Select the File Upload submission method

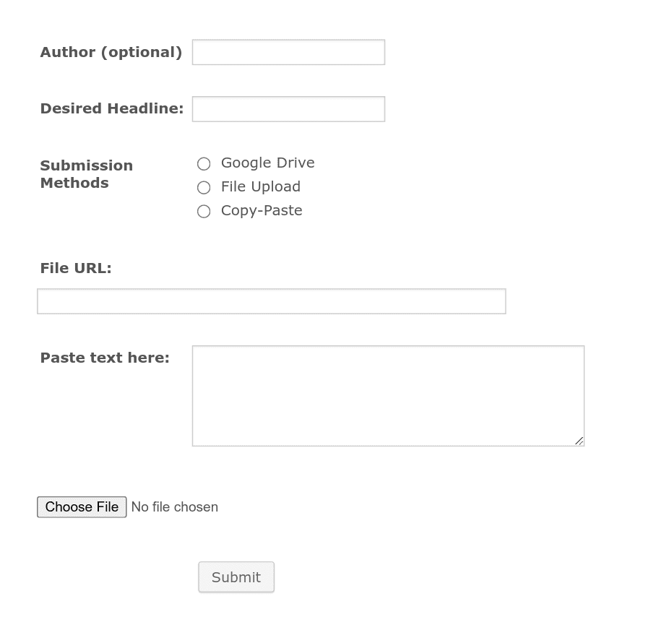tap(204, 187)
